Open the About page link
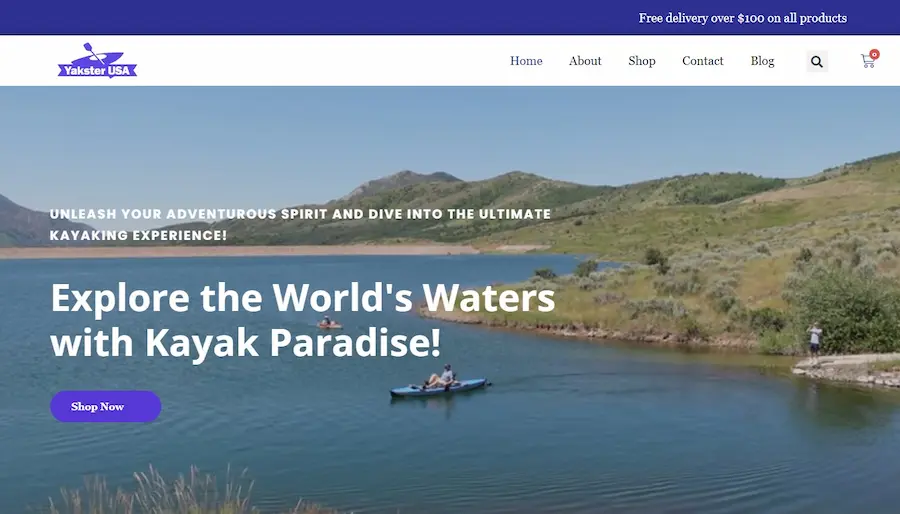The height and width of the screenshot is (514, 900). pyautogui.click(x=585, y=61)
